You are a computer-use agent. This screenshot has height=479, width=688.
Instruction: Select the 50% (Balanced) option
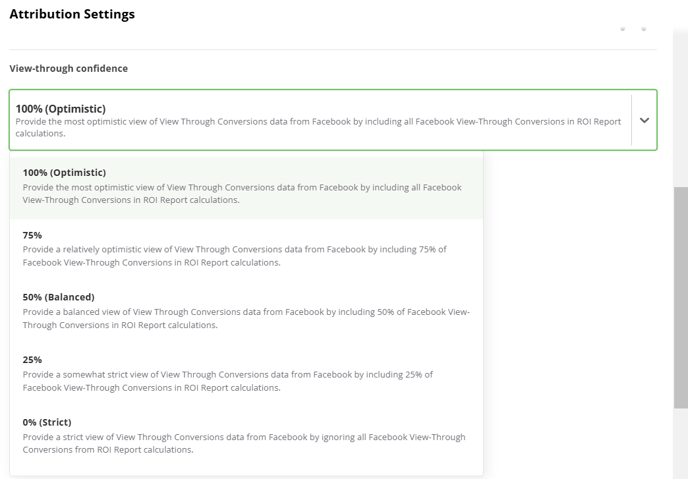tap(246, 313)
